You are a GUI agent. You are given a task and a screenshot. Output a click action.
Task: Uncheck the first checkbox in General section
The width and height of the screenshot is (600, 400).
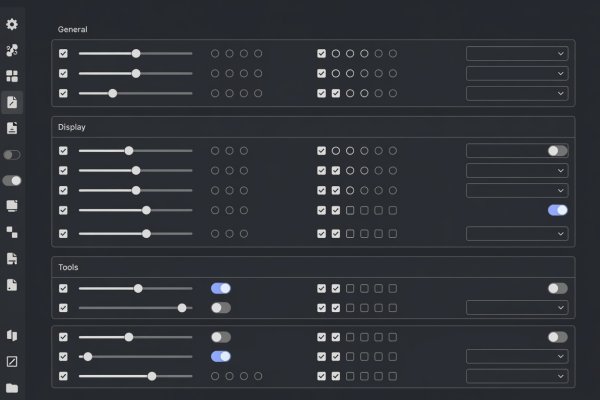[x=63, y=54]
